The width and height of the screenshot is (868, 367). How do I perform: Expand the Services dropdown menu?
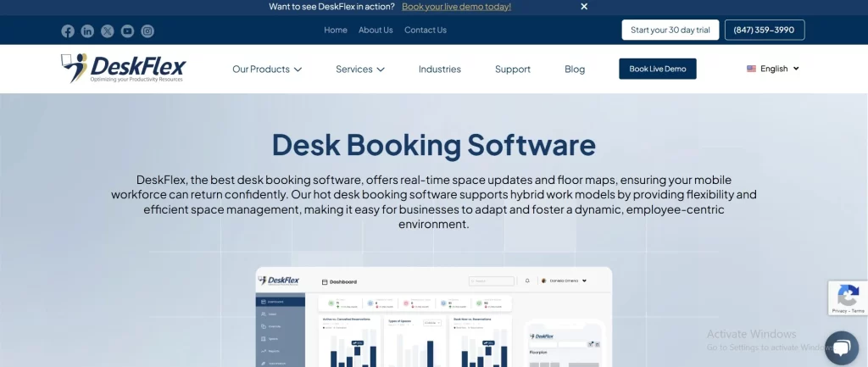(359, 70)
